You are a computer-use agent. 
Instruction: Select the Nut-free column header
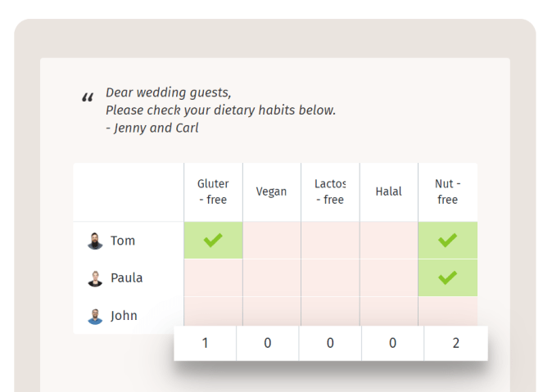point(447,191)
